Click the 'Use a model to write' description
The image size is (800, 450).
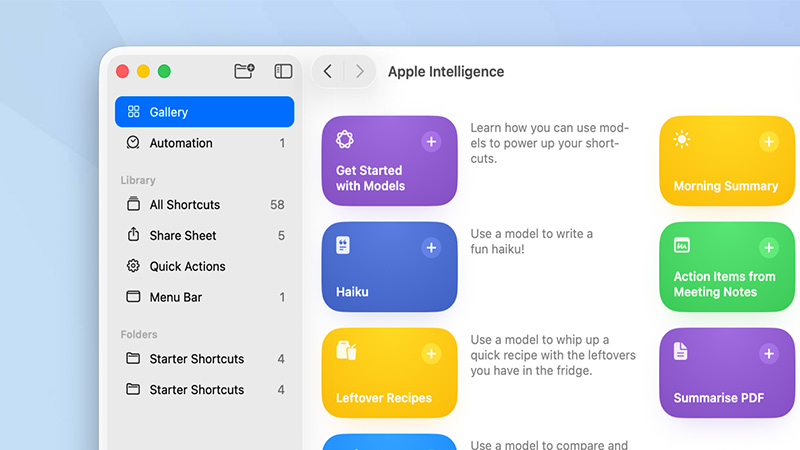point(532,241)
